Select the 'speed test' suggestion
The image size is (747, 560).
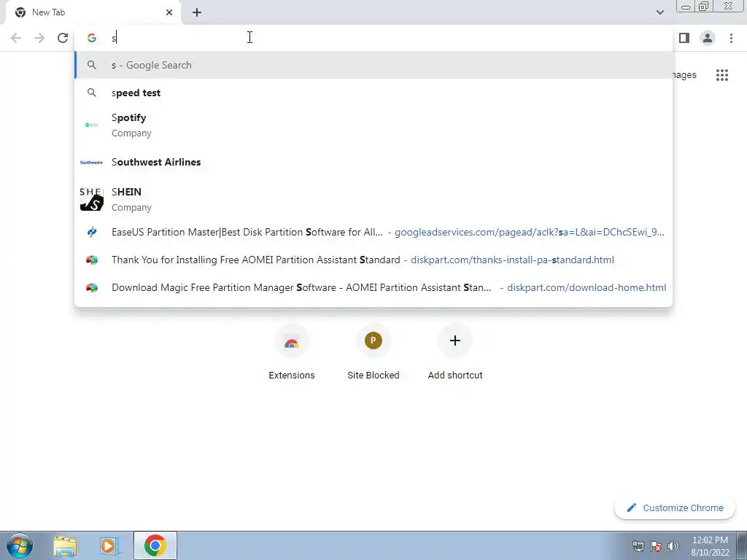(373, 93)
